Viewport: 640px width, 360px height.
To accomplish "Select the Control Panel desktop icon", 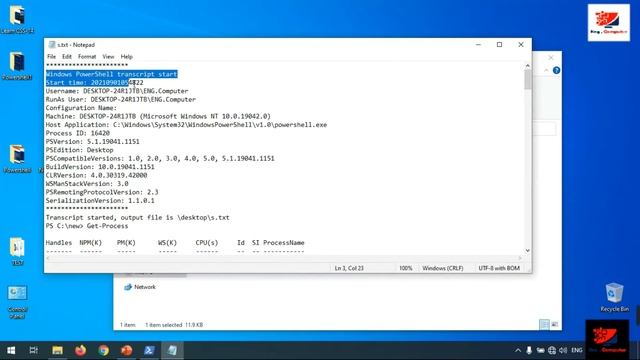I will [17, 302].
